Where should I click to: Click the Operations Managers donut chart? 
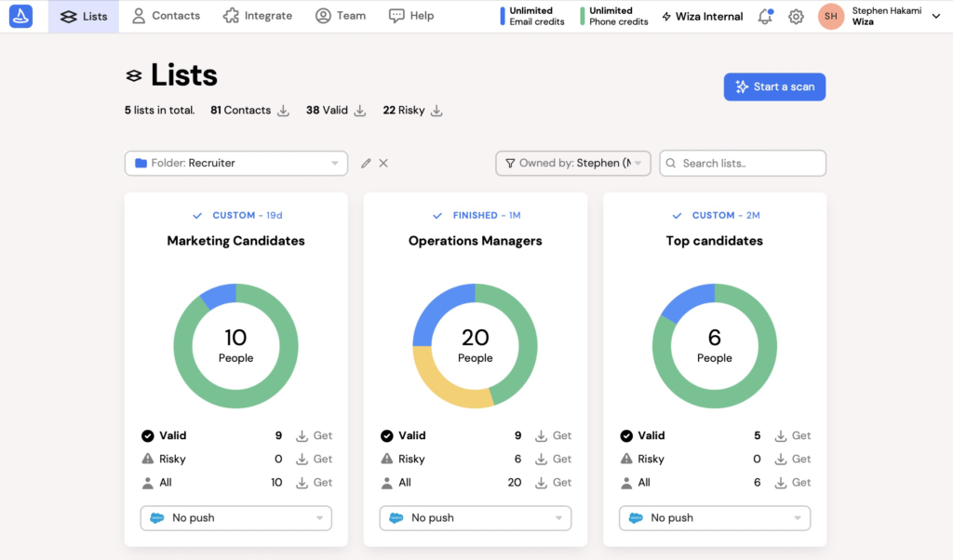pyautogui.click(x=476, y=346)
